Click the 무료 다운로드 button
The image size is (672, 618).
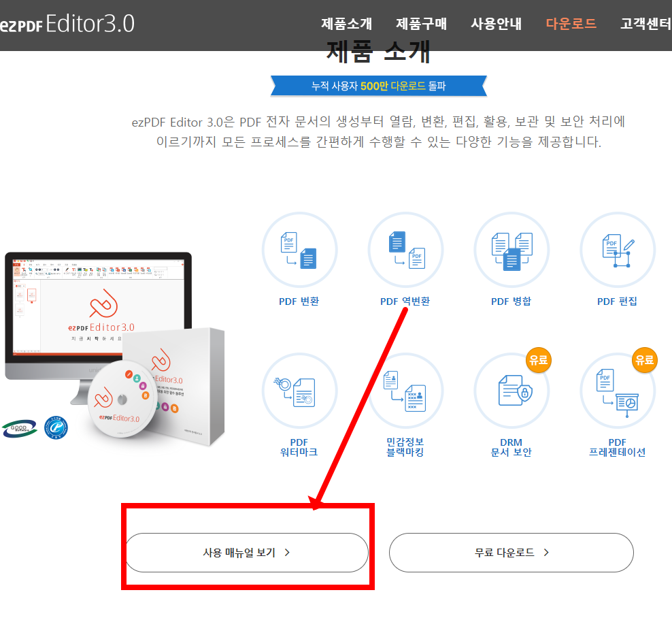(511, 553)
